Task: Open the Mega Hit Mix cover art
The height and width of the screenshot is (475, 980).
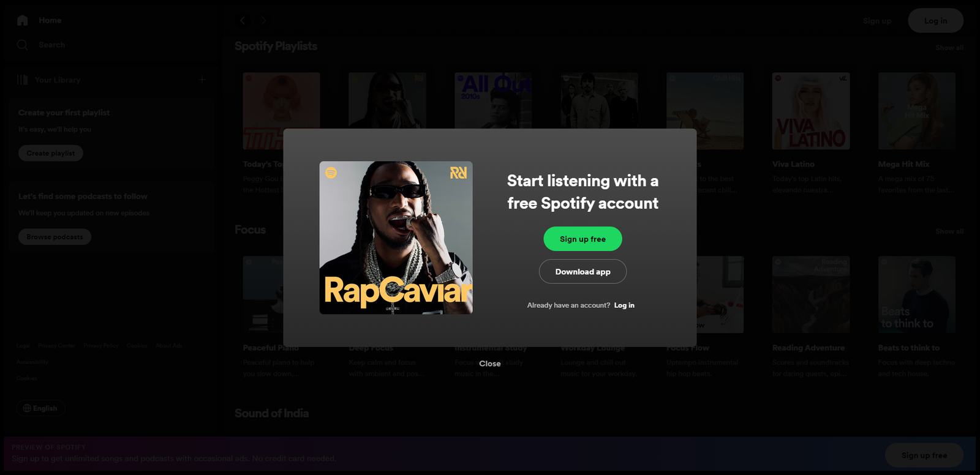Action: click(917, 111)
